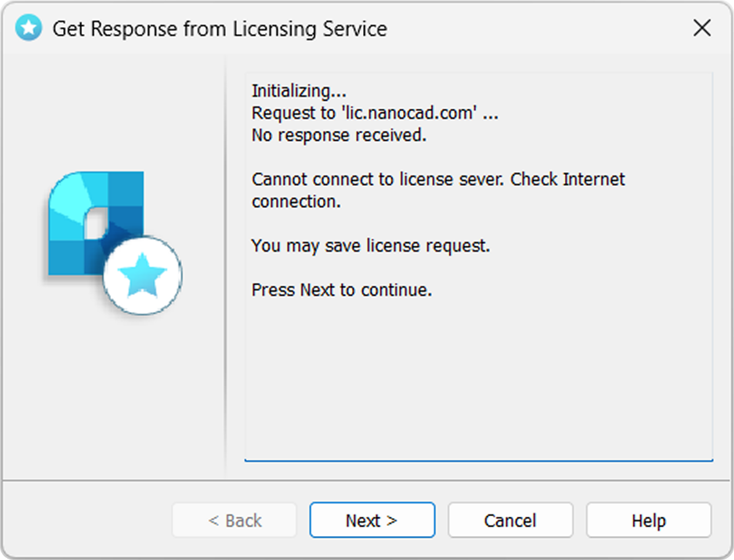Click the blank left panel above the logo
Screen dimensions: 734x560
pos(114,112)
